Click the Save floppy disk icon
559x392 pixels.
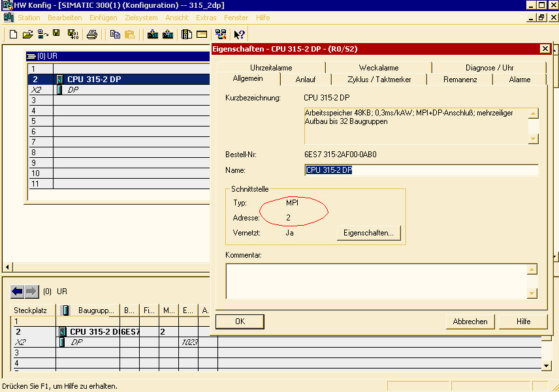pyautogui.click(x=56, y=34)
